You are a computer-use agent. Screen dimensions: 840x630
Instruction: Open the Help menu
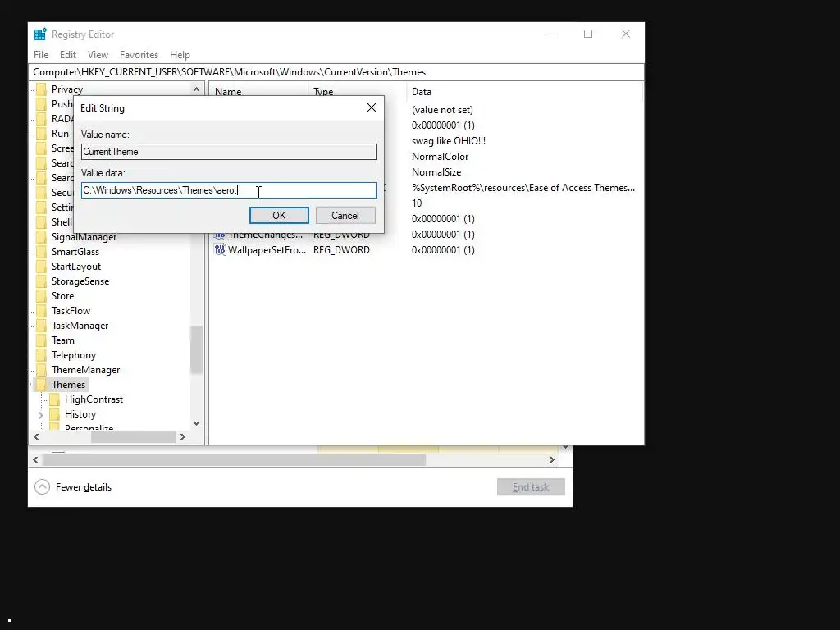click(180, 55)
